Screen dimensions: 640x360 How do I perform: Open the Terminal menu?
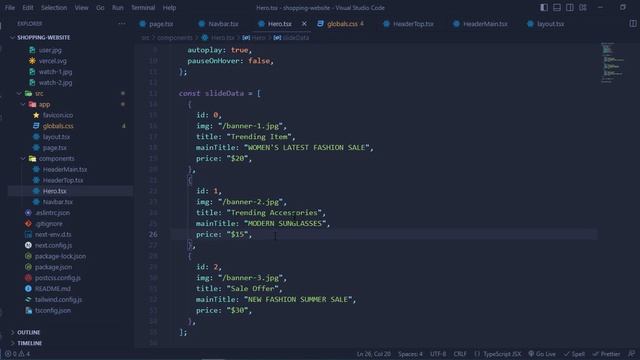(143, 8)
